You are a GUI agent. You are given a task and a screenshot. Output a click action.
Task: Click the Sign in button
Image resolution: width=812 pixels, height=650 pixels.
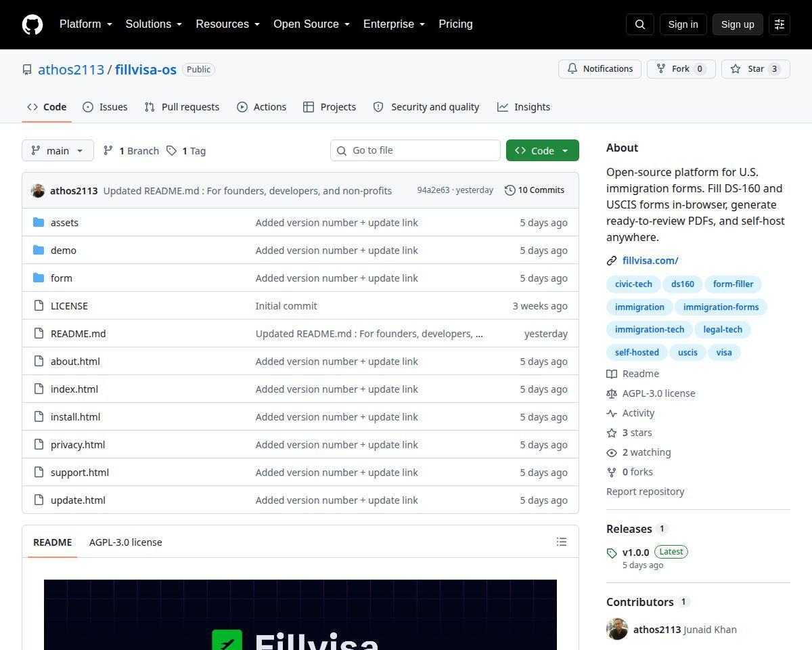coord(683,24)
